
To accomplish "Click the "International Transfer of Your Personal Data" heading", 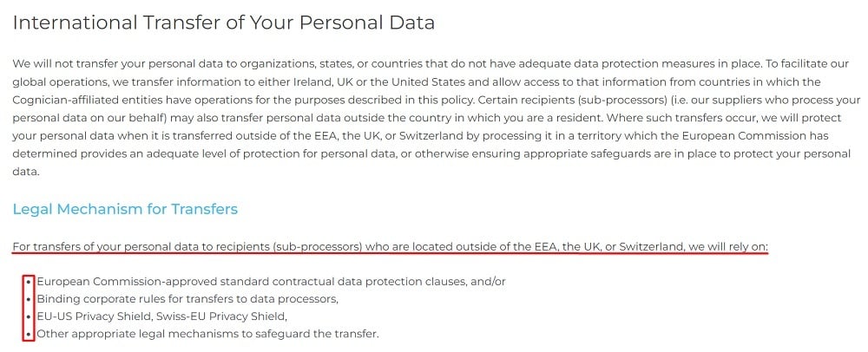I will (x=223, y=23).
